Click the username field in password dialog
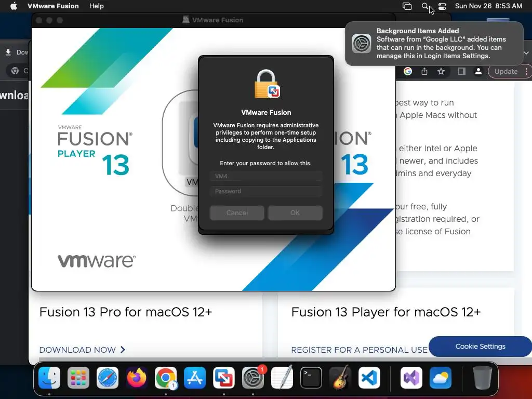 [x=266, y=176]
